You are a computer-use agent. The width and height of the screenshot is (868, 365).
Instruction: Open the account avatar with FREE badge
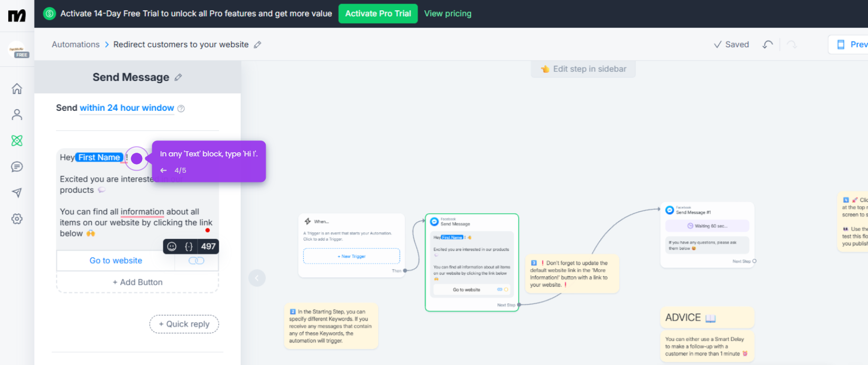coord(18,50)
